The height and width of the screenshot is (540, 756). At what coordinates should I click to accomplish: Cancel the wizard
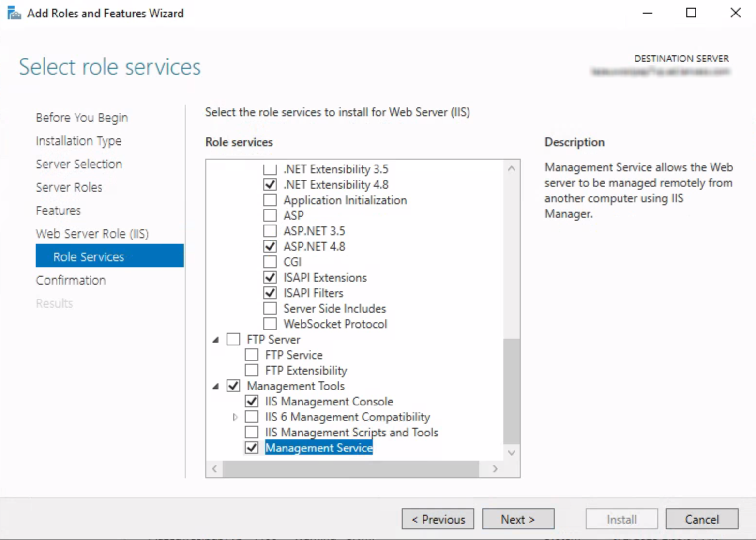tap(701, 519)
